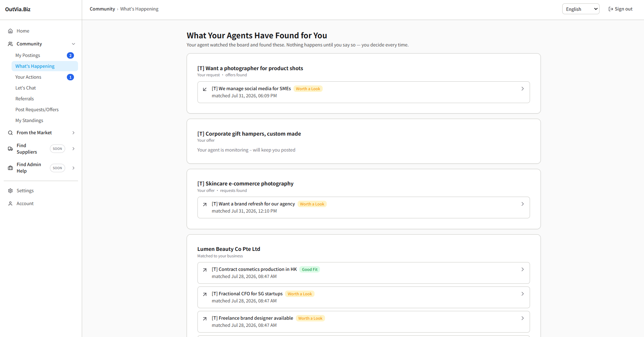Click the Find Admin Help briefcase icon

[x=11, y=168]
